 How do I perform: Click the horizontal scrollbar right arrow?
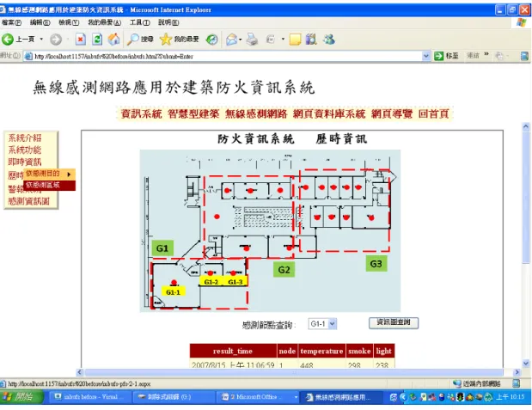517,372
